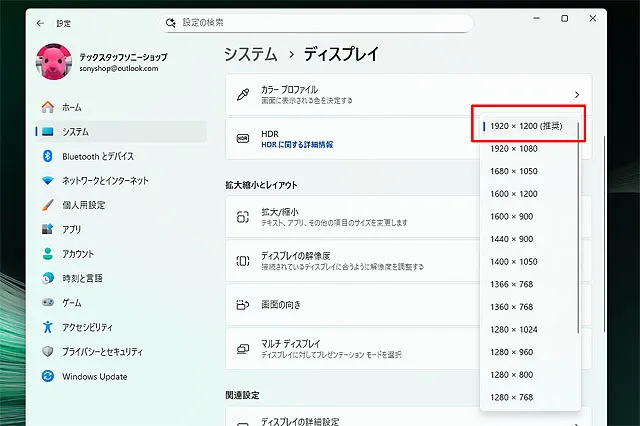Select Bluetooth and devices icon

47,156
